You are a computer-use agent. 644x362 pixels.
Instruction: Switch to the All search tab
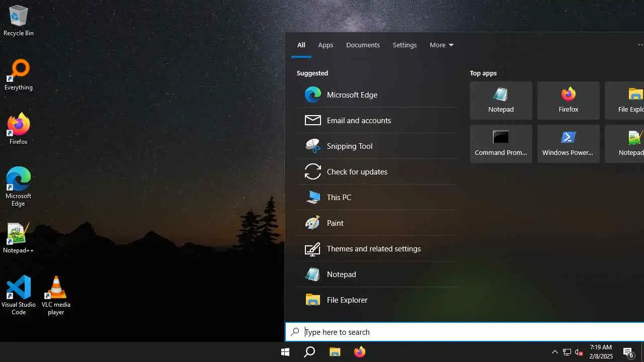(301, 45)
